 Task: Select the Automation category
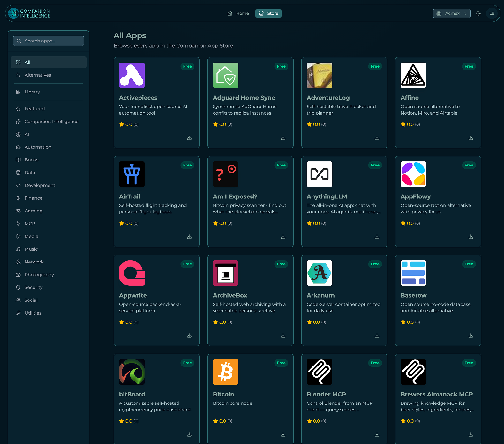tap(49, 147)
